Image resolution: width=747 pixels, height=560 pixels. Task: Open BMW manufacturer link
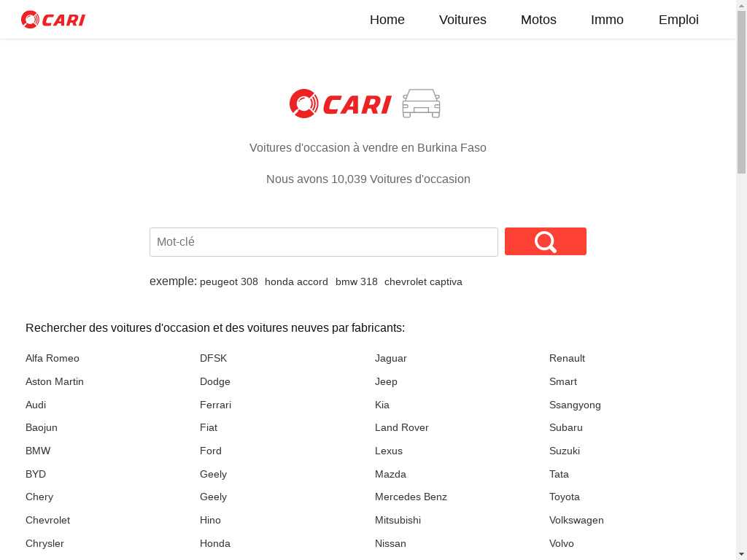click(x=38, y=451)
